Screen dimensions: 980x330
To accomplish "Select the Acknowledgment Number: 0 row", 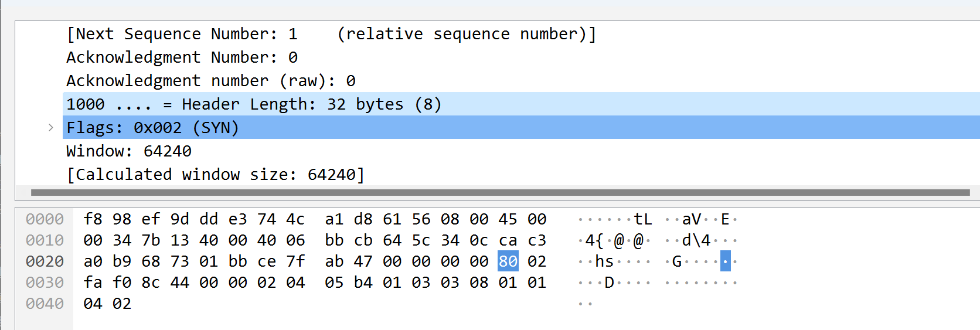I will pyautogui.click(x=521, y=57).
